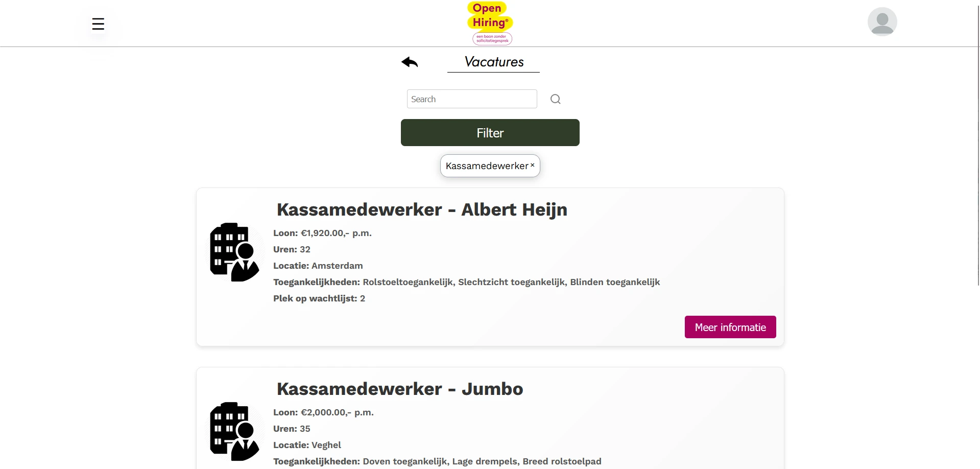980x469 pixels.
Task: Click the search magnifier icon
Action: 555,99
